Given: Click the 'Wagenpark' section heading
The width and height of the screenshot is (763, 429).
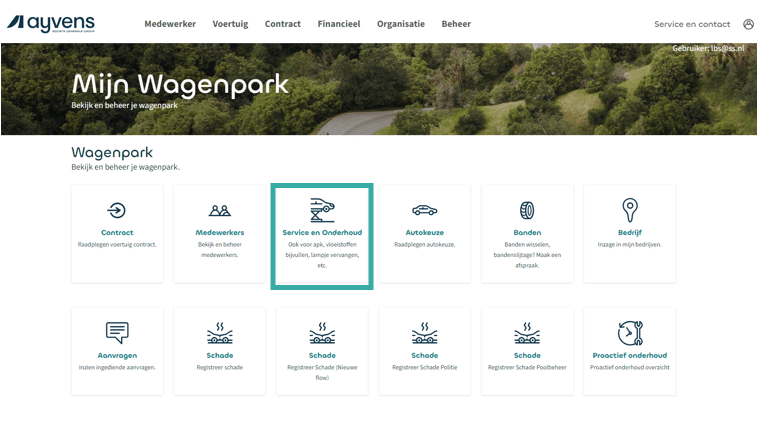Looking at the screenshot, I should [x=112, y=153].
